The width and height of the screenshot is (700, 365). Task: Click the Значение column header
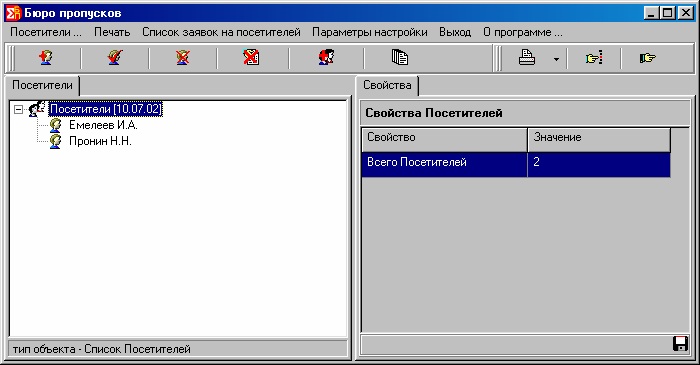(x=599, y=140)
